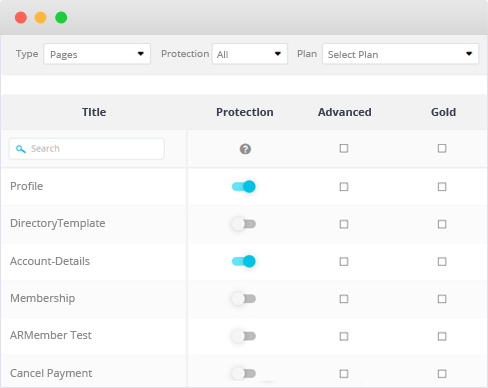Open the Protection filter dropdown showing All
488x388 pixels.
[x=250, y=54]
